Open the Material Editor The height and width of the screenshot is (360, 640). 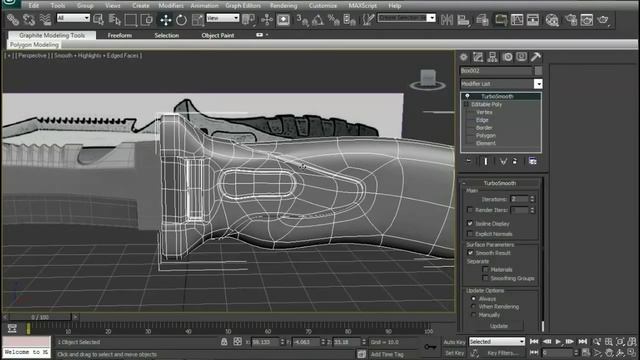pyautogui.click(x=552, y=19)
